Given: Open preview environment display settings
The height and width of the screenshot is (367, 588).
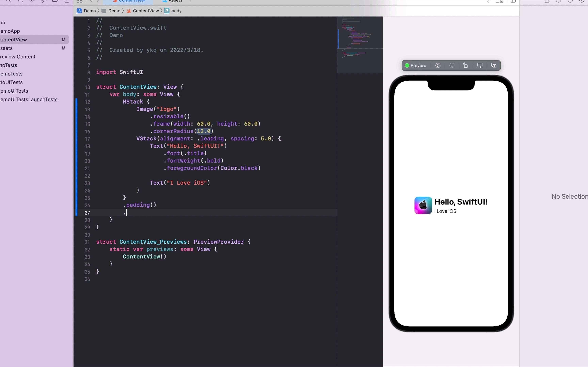Looking at the screenshot, I should 480,66.
